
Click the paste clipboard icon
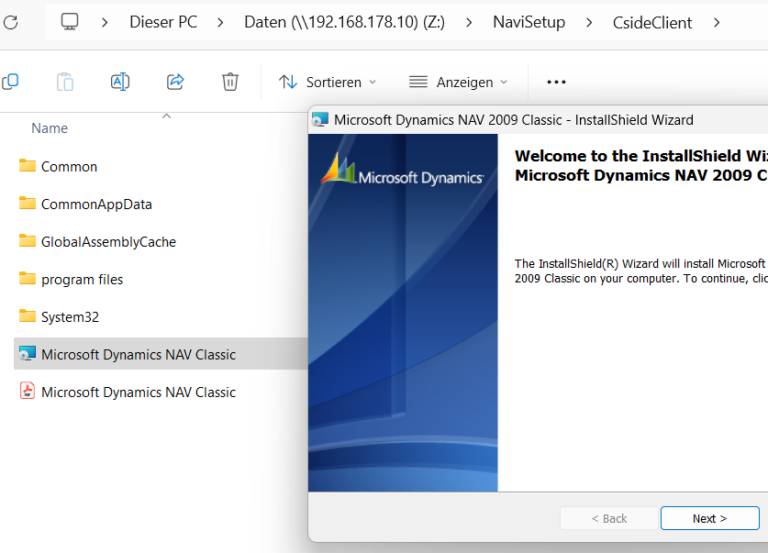[x=65, y=82]
